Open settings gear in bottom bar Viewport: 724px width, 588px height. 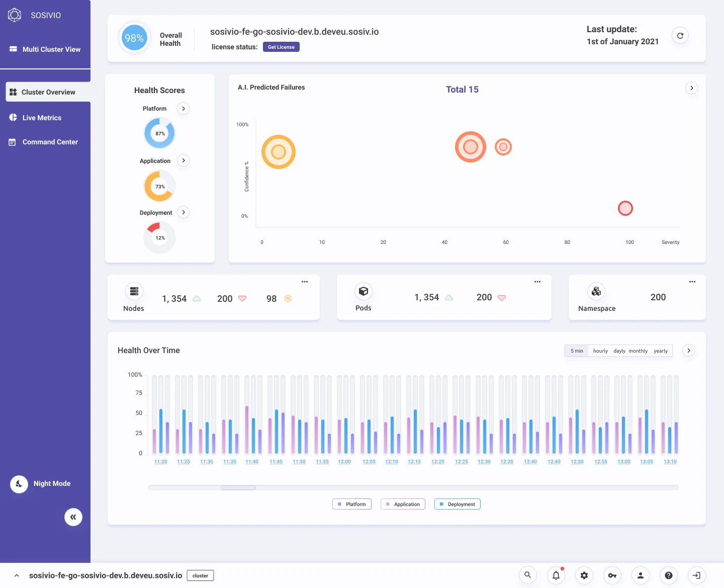point(584,575)
